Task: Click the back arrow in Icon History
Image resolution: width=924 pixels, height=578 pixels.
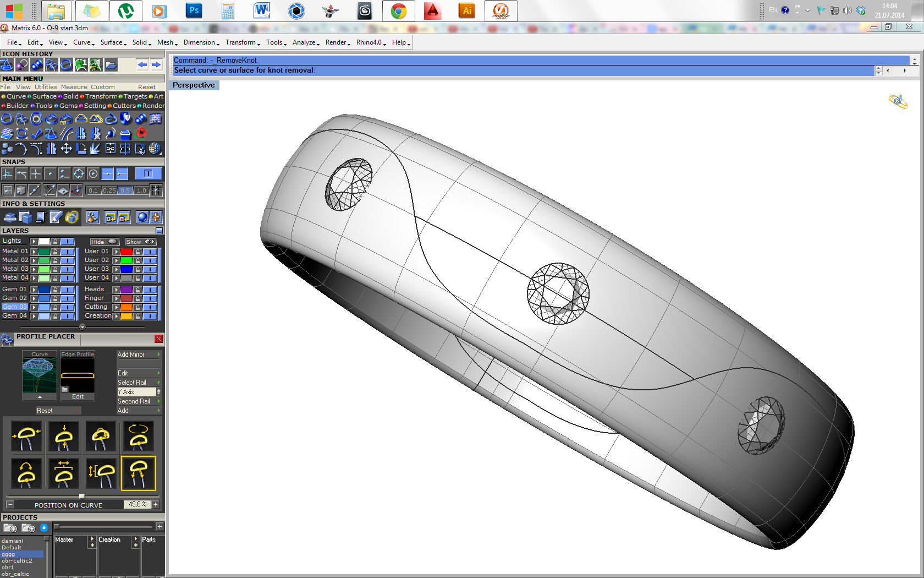Action: pyautogui.click(x=142, y=65)
